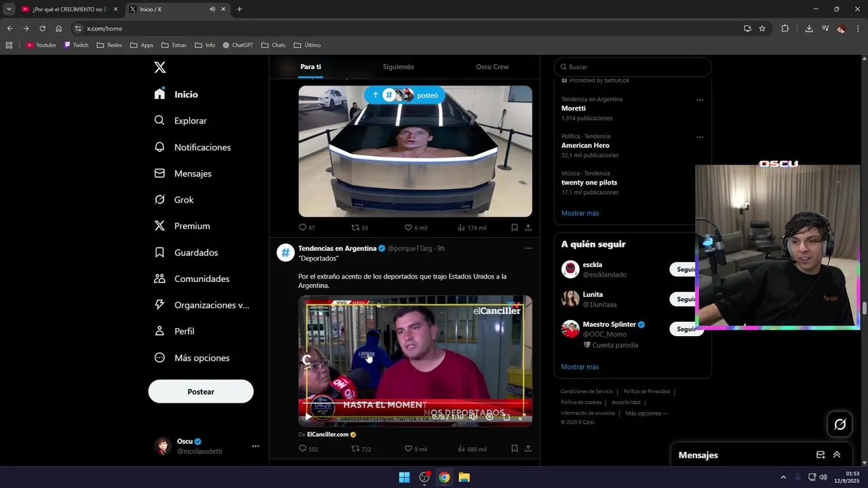
Task: Open Windows Start menu
Action: [x=404, y=477]
